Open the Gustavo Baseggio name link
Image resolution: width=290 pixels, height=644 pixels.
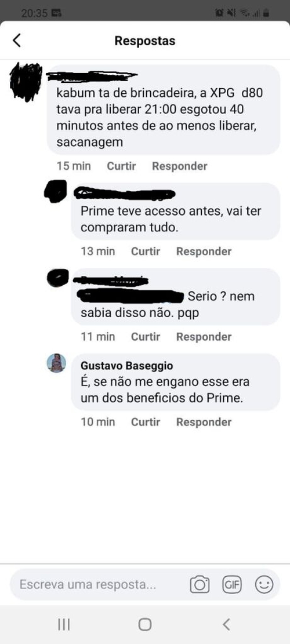(x=126, y=366)
